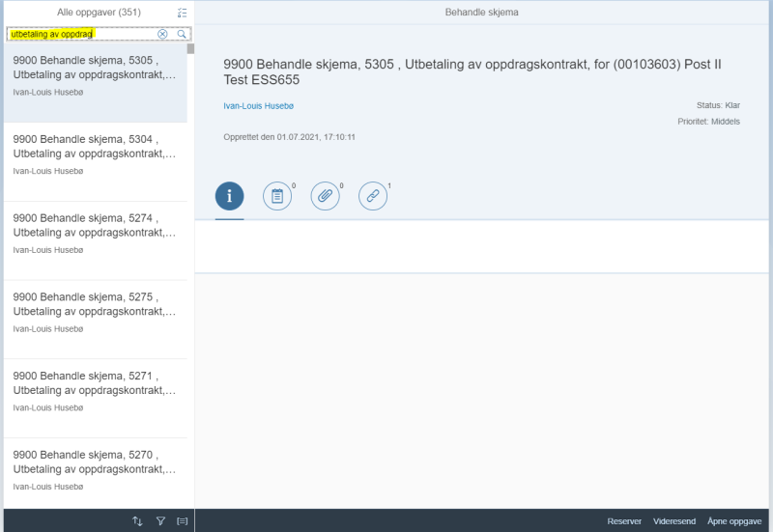Open Ivan-Louis Husebø link in detail header
This screenshot has width=773, height=532.
pos(258,106)
